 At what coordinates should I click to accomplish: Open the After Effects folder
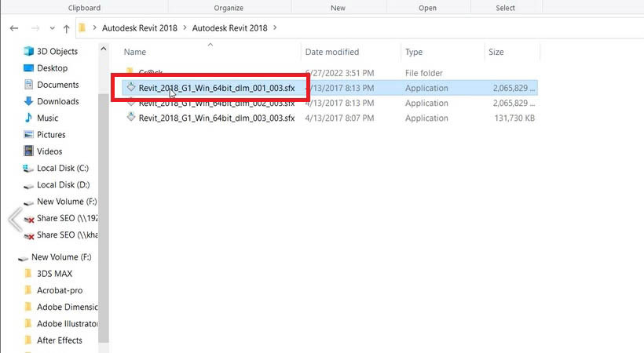pyautogui.click(x=59, y=340)
